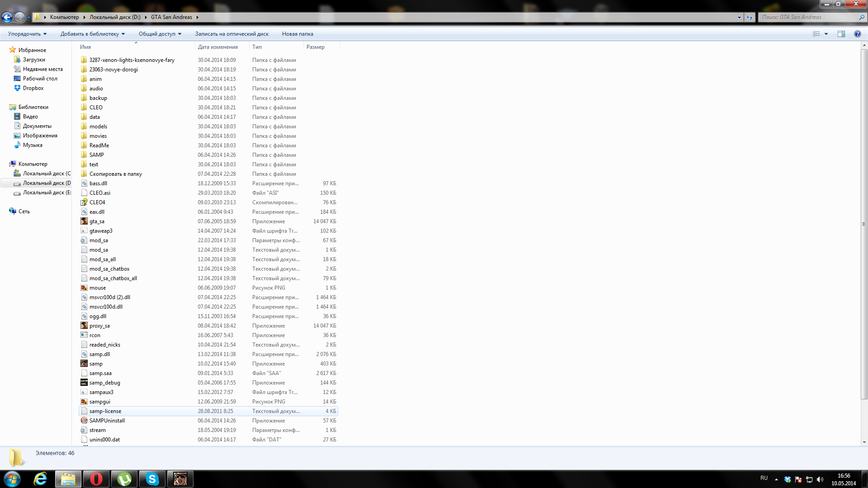The height and width of the screenshot is (488, 868).
Task: Open Skype from the taskbar
Action: click(152, 479)
